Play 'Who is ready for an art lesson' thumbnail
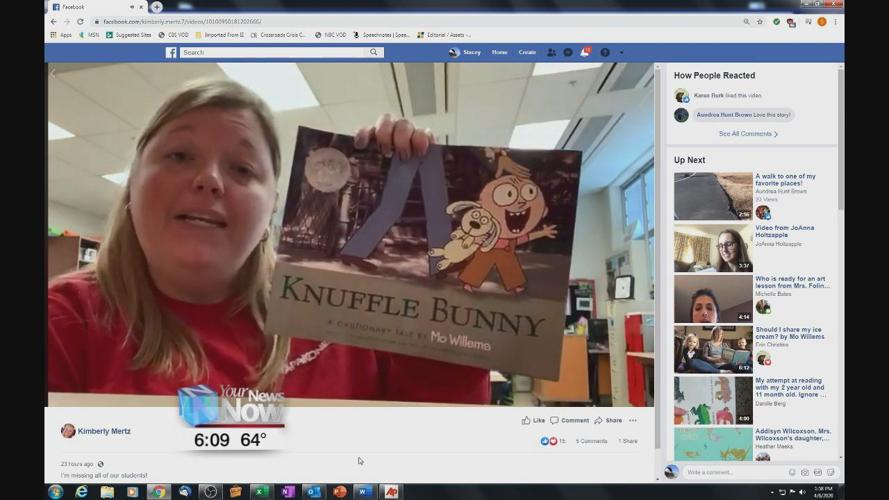 713,299
